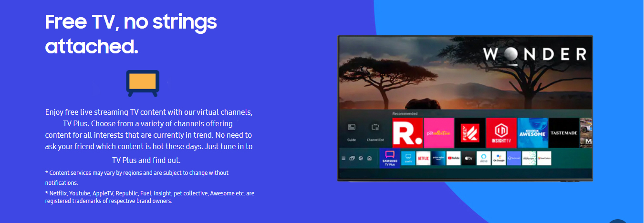644x223 pixels.
Task: Select the Samsung TV Plus tile
Action: pyautogui.click(x=390, y=158)
